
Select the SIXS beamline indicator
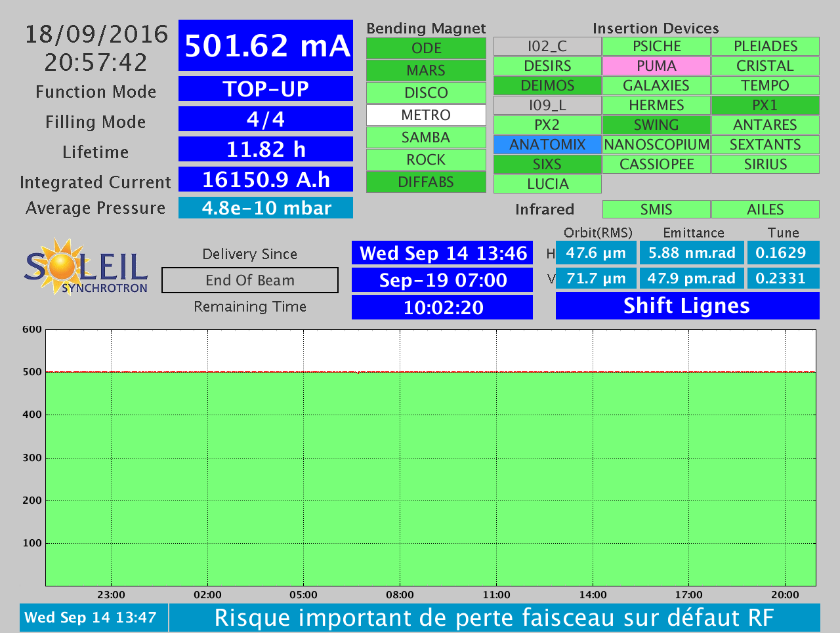click(547, 165)
